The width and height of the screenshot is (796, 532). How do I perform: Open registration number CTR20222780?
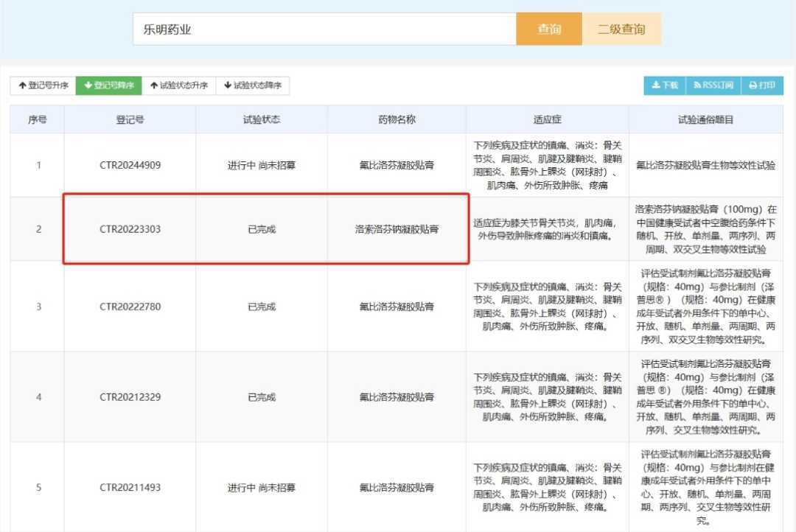pyautogui.click(x=130, y=307)
